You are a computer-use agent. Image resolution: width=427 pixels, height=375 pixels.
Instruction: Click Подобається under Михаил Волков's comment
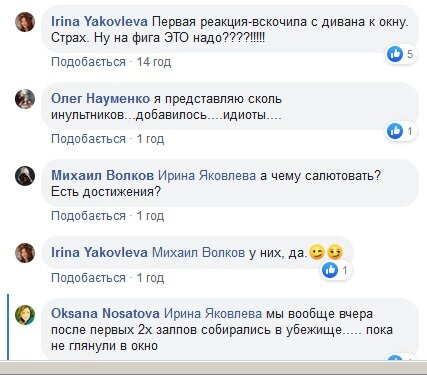coord(88,216)
